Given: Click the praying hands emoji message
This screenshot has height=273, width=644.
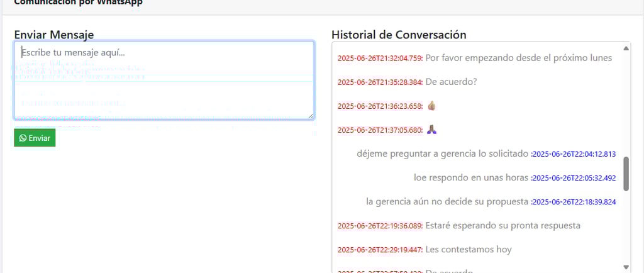Looking at the screenshot, I should [x=431, y=130].
